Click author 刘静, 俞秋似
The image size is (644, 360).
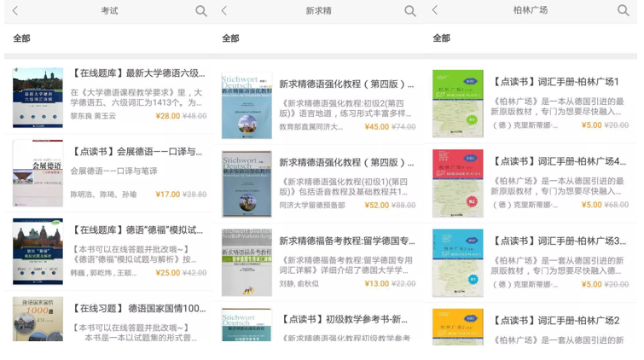299,283
